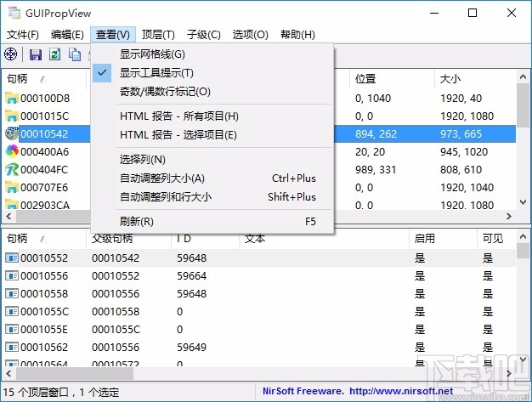
Task: Choose HTML 报告 - 所有项目(H)
Action: pyautogui.click(x=212, y=116)
